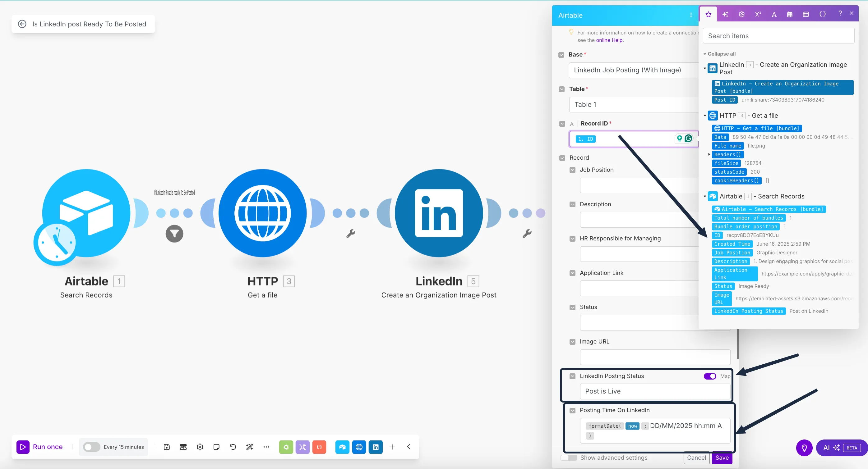Collapse the LinkedIn Create Organization Image Post group
This screenshot has width=868, height=469.
coord(704,68)
